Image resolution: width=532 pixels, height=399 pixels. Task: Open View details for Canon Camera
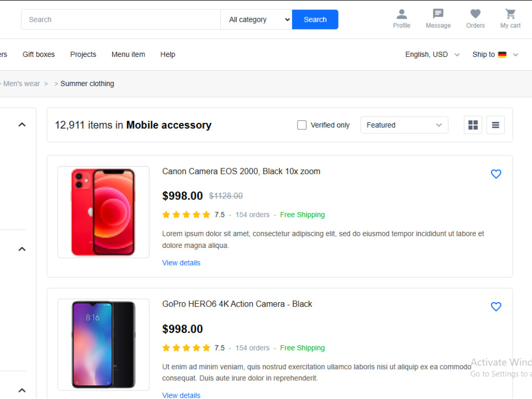point(181,263)
